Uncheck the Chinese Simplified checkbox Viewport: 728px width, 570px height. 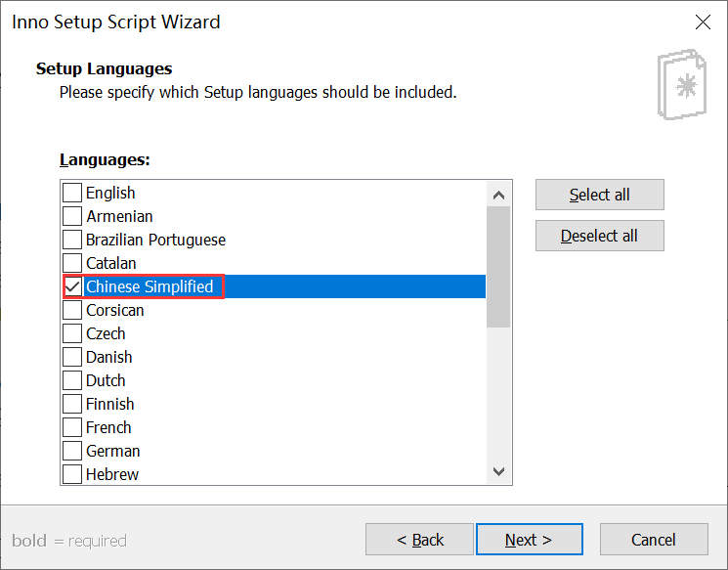click(x=72, y=286)
